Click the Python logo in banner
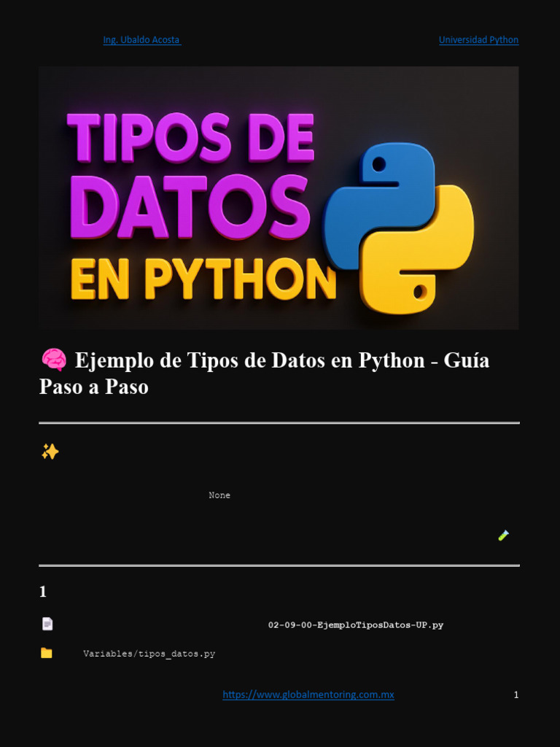Screen dimensions: 560x747 pos(398,228)
